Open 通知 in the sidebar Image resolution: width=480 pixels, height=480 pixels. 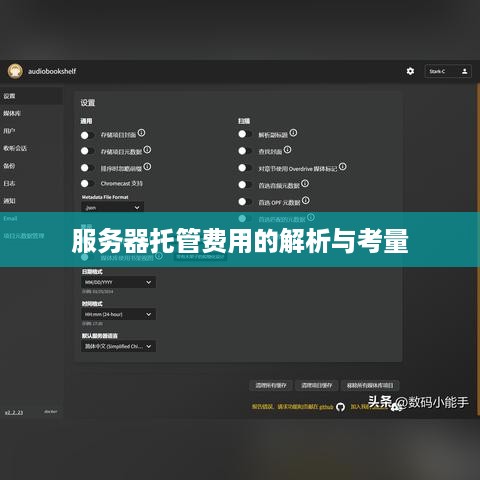point(31,201)
